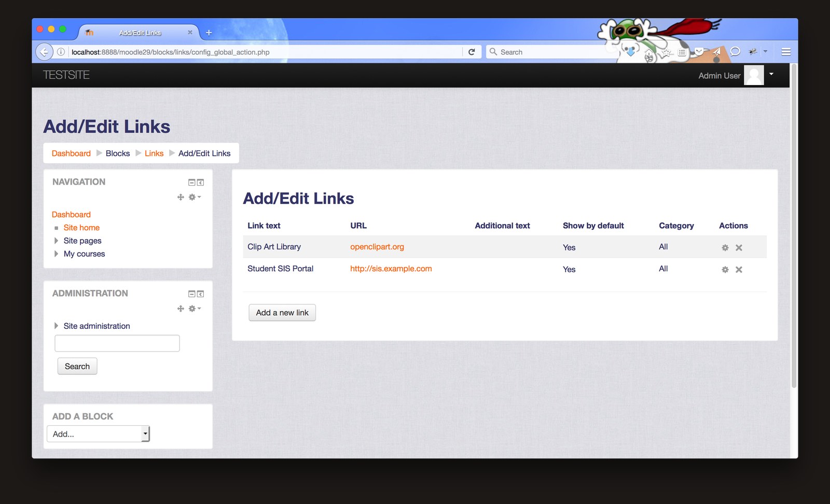
Task: Hide the Administration block
Action: (x=191, y=294)
